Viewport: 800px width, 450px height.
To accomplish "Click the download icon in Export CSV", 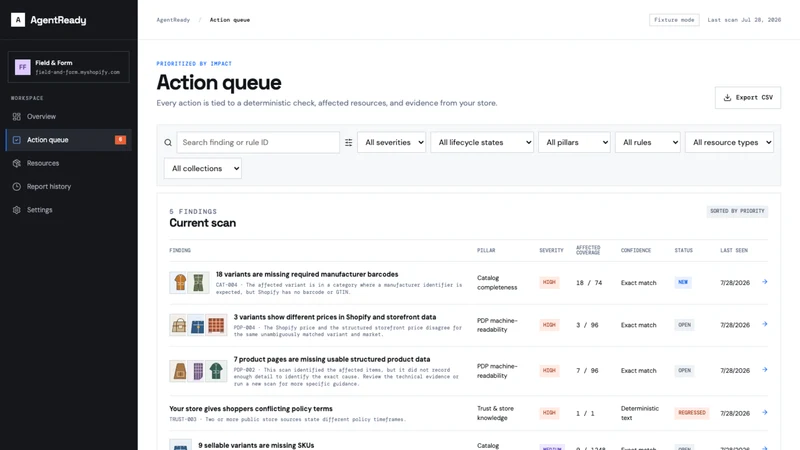I will point(728,97).
